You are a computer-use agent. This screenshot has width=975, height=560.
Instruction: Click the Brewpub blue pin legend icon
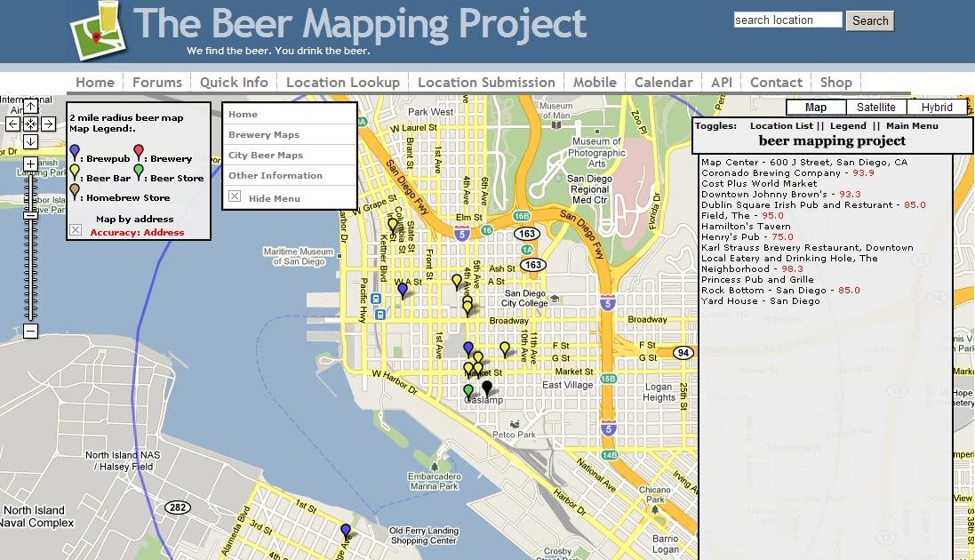coord(75,153)
